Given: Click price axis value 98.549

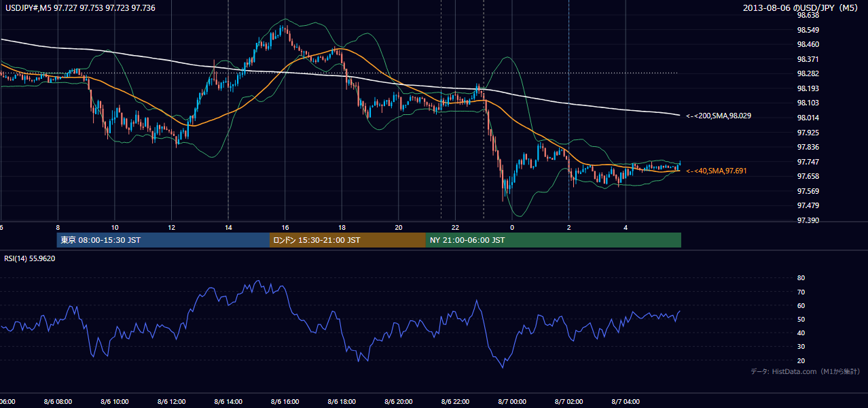Looking at the screenshot, I should point(808,30).
